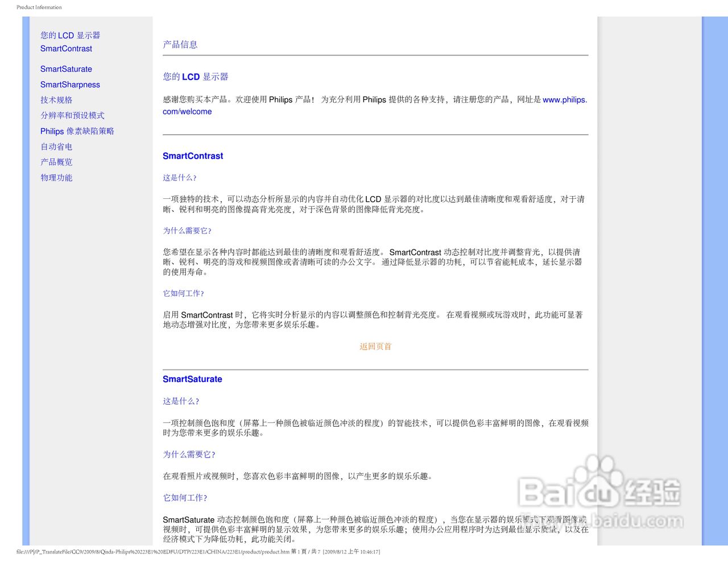Click paragraph starting 在观看照片或视频时
This screenshot has height=562, width=728.
299,476
